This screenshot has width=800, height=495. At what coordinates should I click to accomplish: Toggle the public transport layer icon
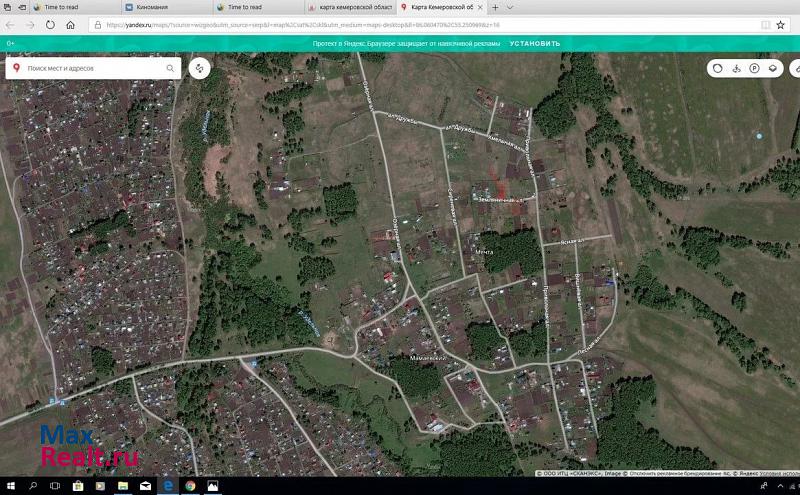[x=735, y=68]
